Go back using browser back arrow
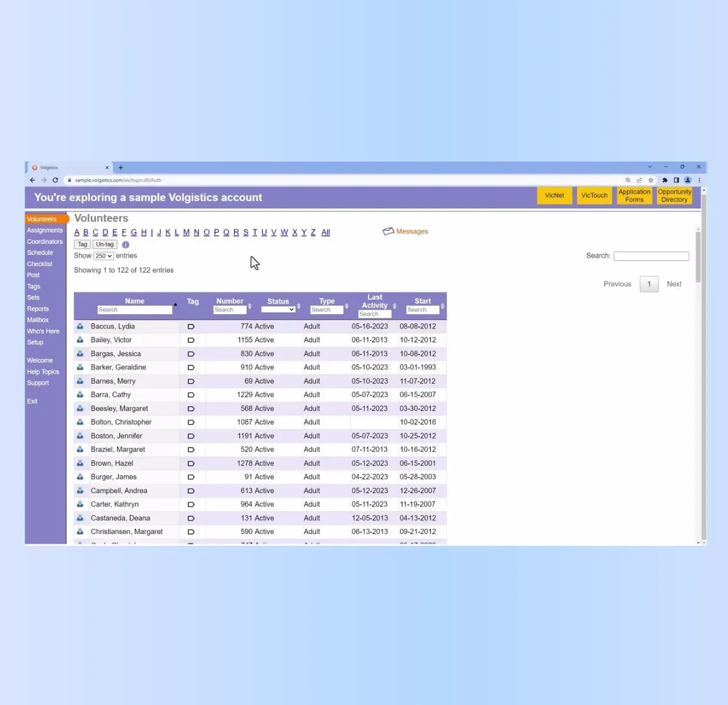The image size is (728, 705). point(32,180)
